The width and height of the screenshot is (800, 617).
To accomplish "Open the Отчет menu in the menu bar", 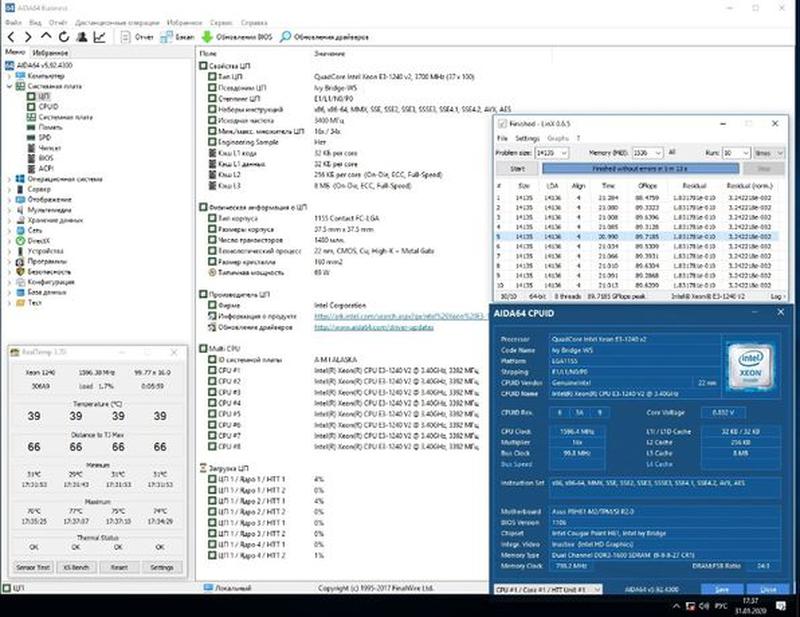I will tap(58, 22).
